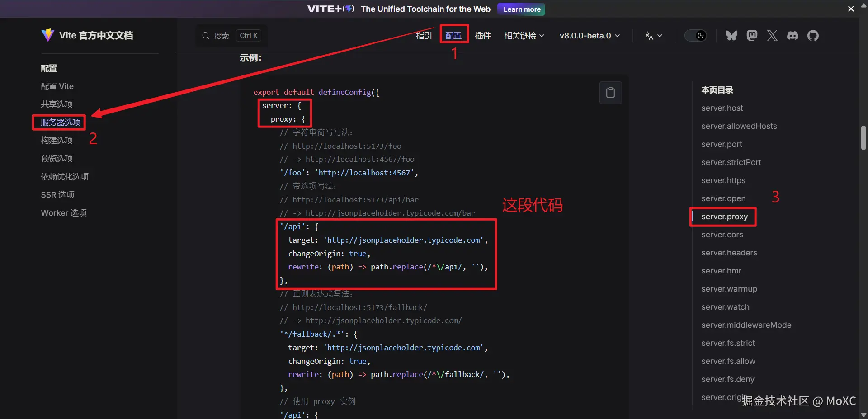This screenshot has width=868, height=419.
Task: Open 共享选项 in sidebar
Action: tap(57, 104)
